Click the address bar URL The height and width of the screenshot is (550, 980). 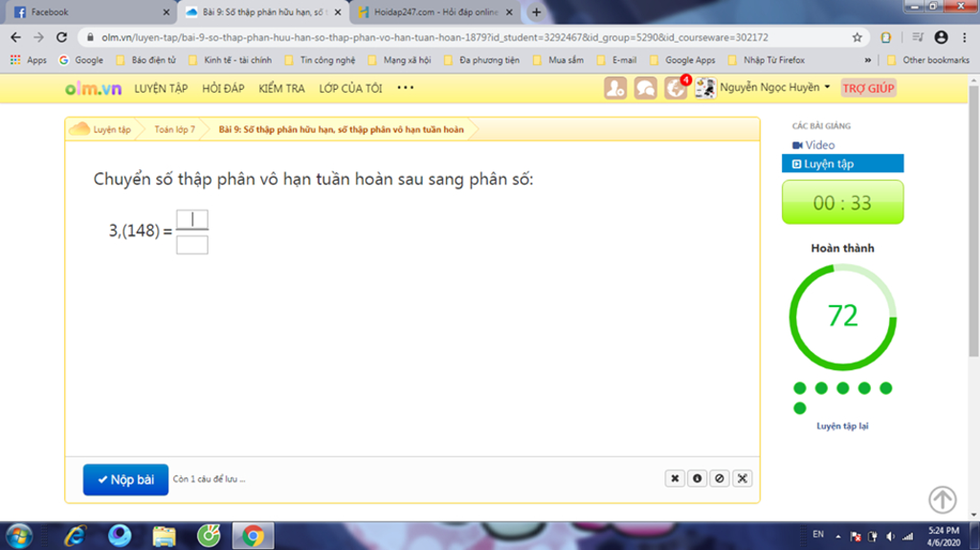pyautogui.click(x=434, y=37)
